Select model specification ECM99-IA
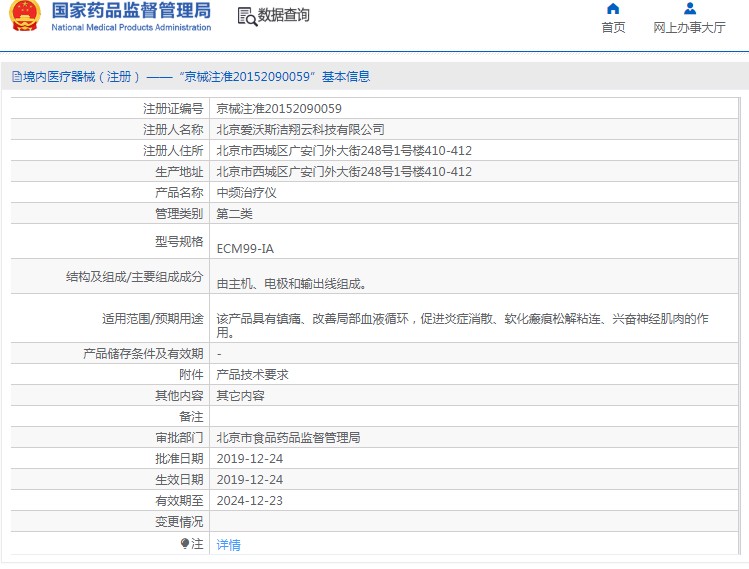Image resolution: width=749 pixels, height=569 pixels. tap(245, 249)
